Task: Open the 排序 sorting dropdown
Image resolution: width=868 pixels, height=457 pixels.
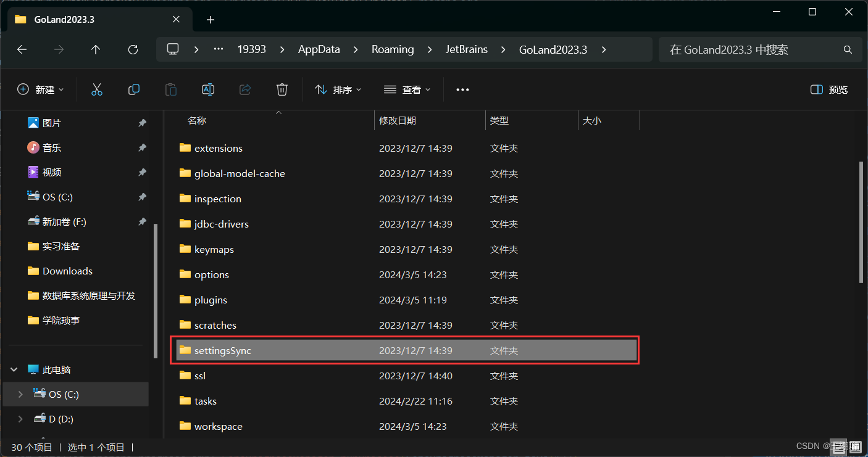Action: click(x=338, y=89)
